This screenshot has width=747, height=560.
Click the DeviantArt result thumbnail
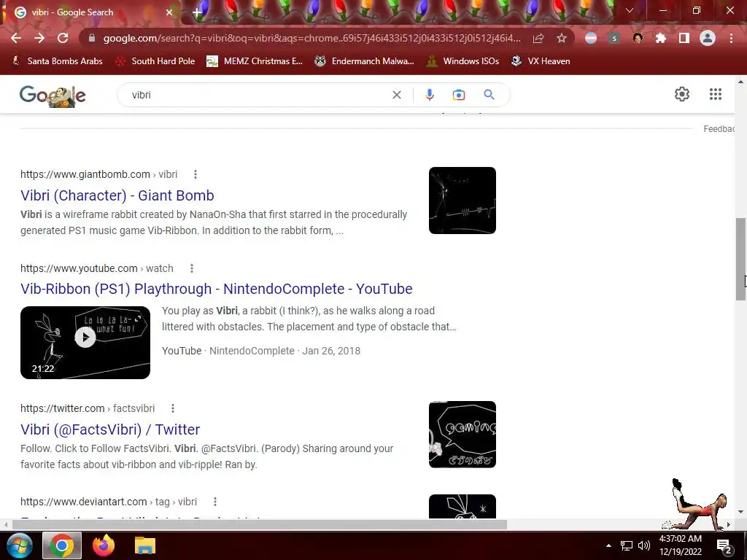pyautogui.click(x=462, y=506)
